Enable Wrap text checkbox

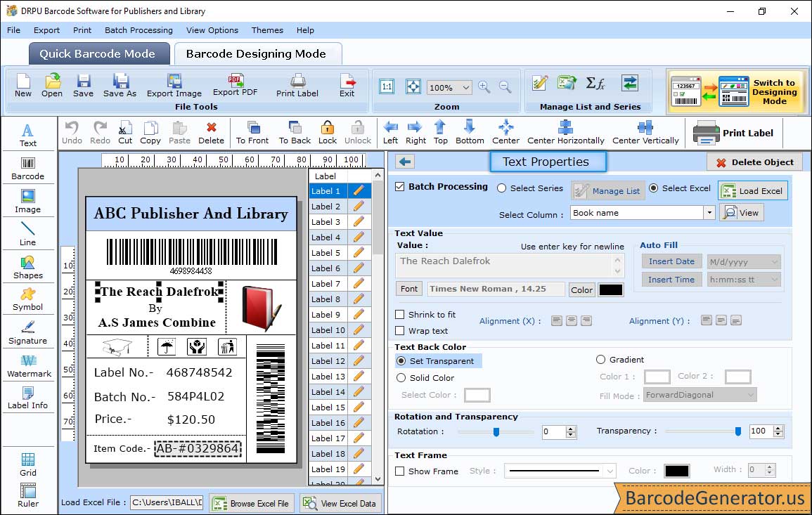400,331
